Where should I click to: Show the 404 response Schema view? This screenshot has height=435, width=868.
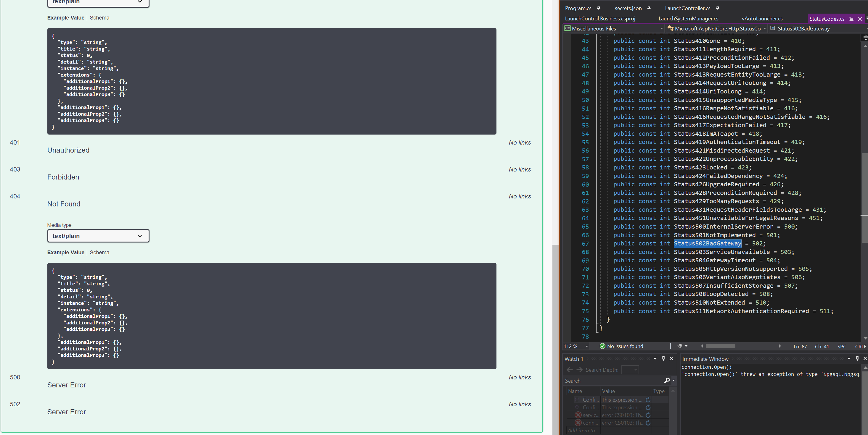tap(99, 253)
